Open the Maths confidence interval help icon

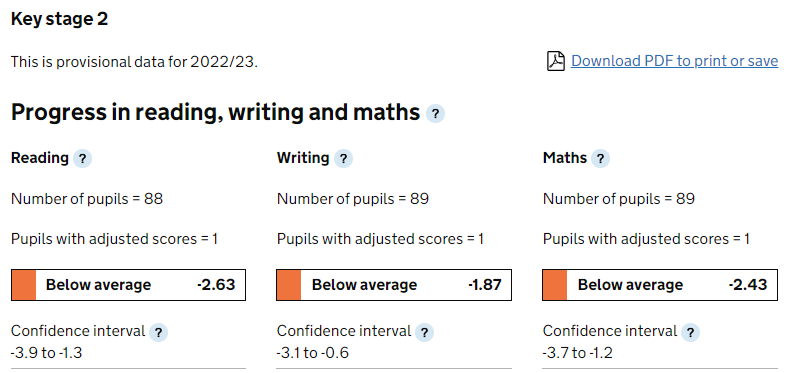(x=690, y=332)
